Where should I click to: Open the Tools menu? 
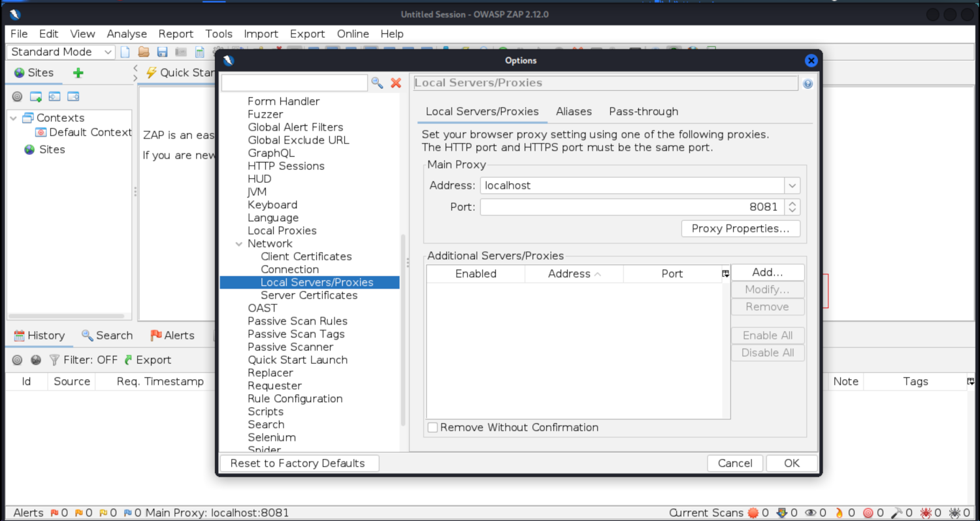click(x=218, y=34)
